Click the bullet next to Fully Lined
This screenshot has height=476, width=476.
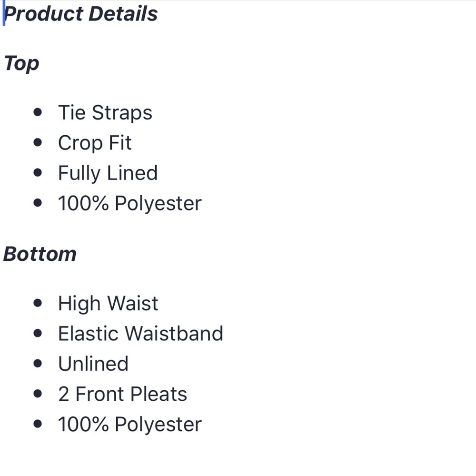pos(39,173)
